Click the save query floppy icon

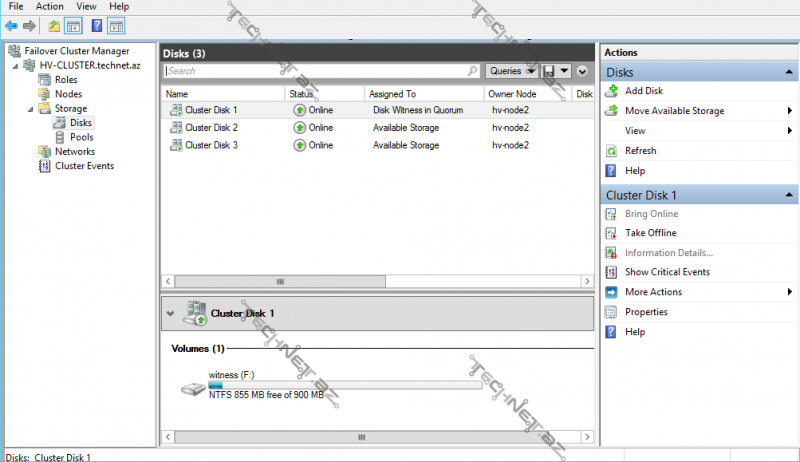549,71
